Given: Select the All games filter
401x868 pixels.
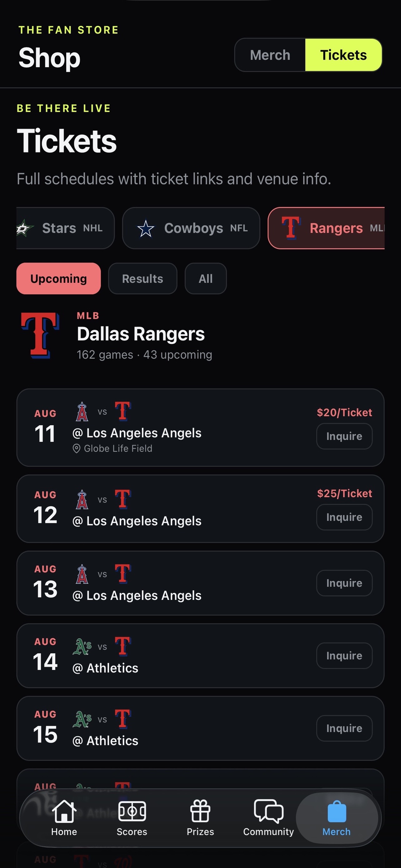Looking at the screenshot, I should pos(206,279).
